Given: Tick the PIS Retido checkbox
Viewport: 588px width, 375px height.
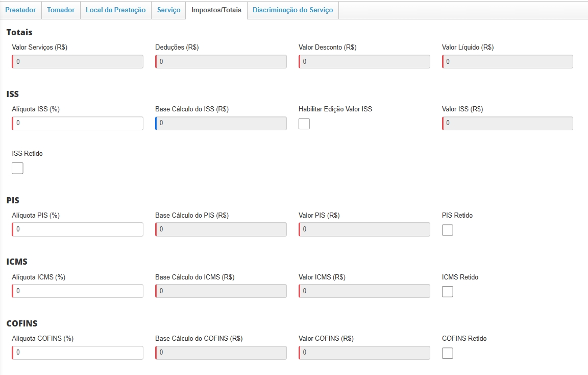Looking at the screenshot, I should (448, 230).
